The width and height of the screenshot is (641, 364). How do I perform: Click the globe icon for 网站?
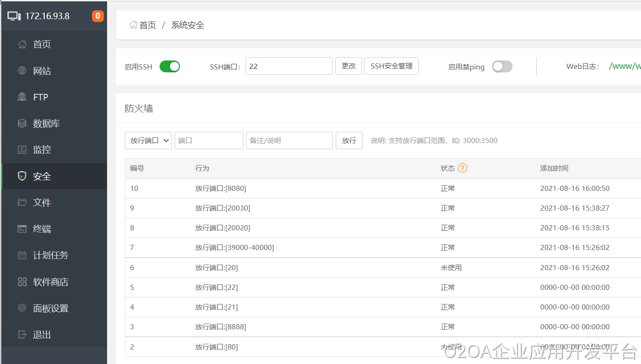[22, 71]
